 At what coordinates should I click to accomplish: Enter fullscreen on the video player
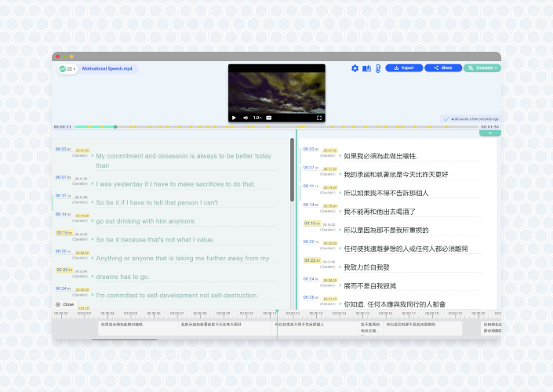(x=318, y=118)
